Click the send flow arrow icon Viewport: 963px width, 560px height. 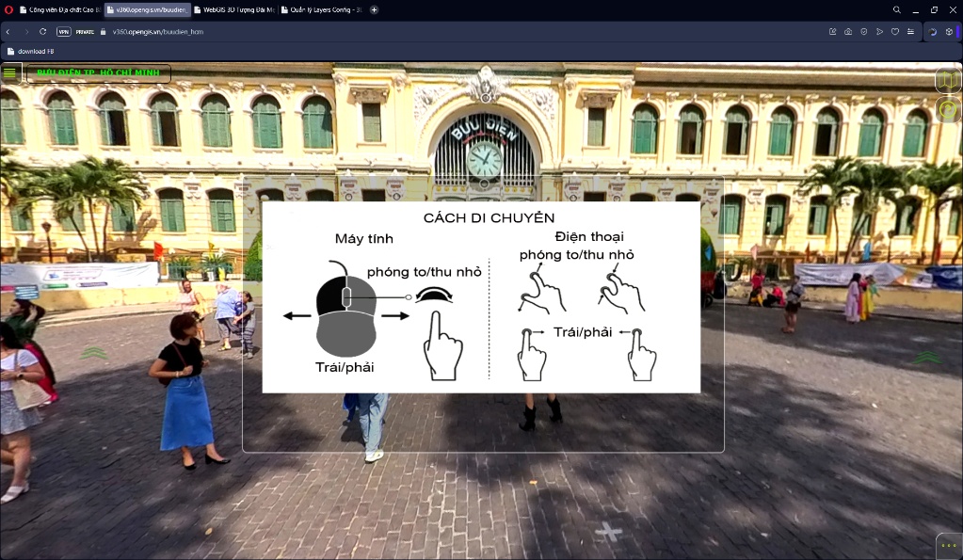(x=879, y=31)
